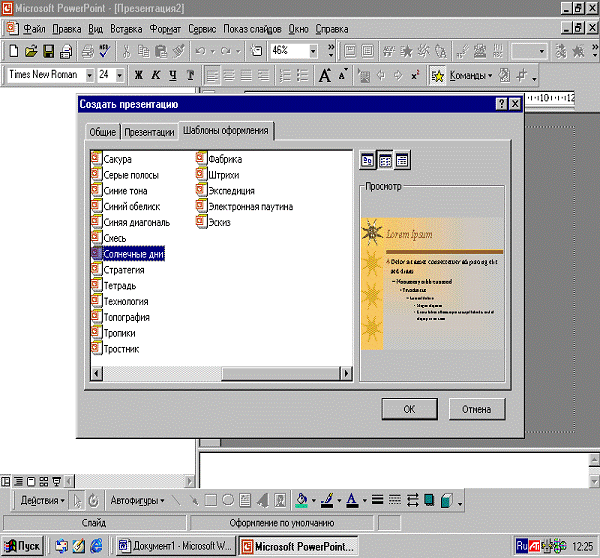The width and height of the screenshot is (600, 558).
Task: Click the Microsoft Word taskbar button
Action: click(175, 546)
